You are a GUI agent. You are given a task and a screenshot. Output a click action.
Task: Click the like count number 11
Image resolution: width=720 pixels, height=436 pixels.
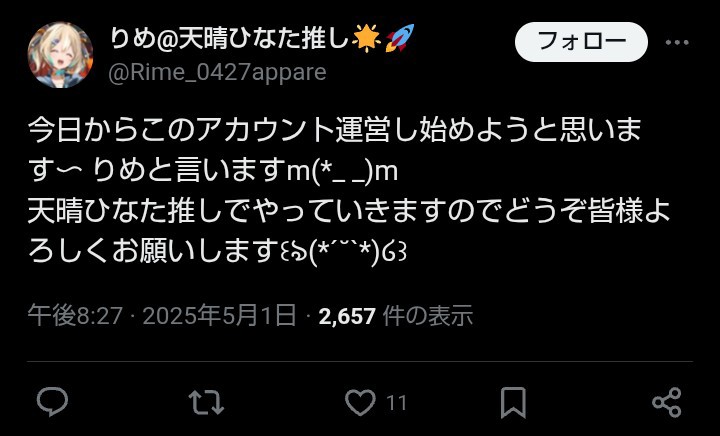[x=396, y=403]
